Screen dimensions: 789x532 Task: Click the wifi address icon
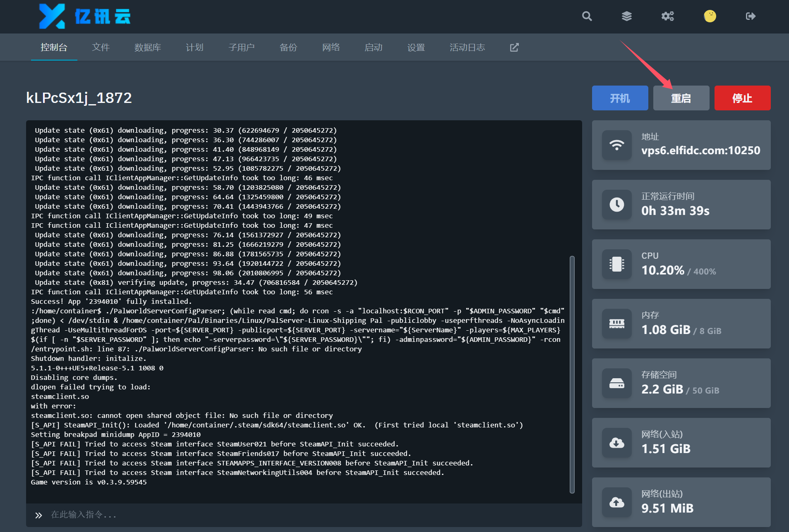616,145
